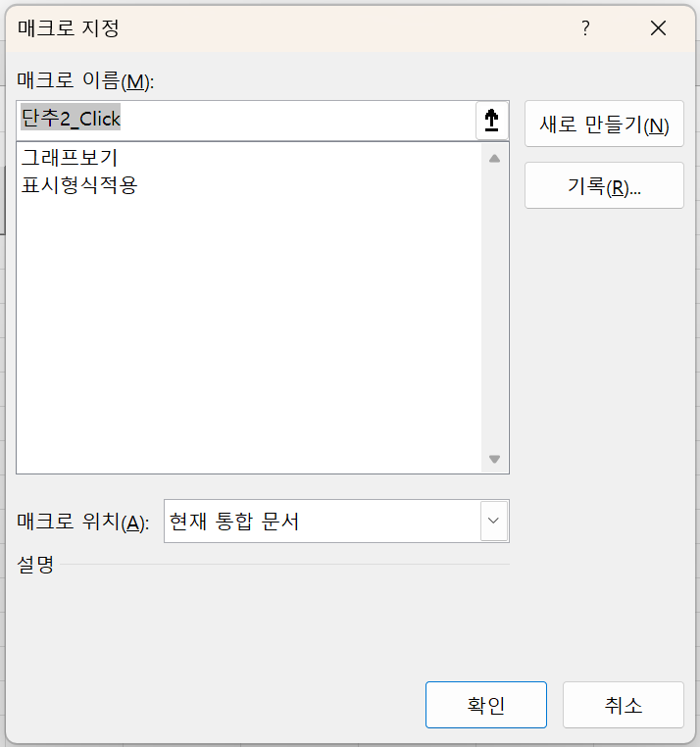Close the 매크로 지정 dialog
This screenshot has height=747, width=700.
pos(658,28)
